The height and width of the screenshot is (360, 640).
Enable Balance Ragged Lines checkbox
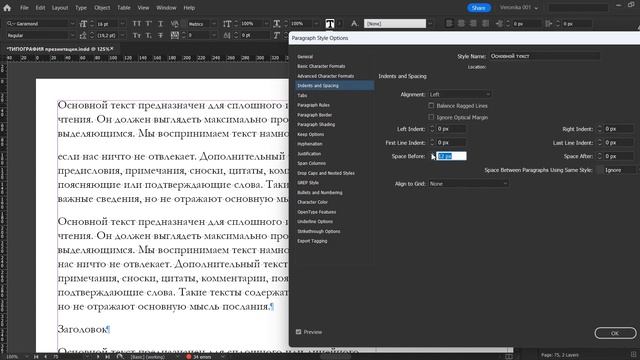(x=431, y=105)
